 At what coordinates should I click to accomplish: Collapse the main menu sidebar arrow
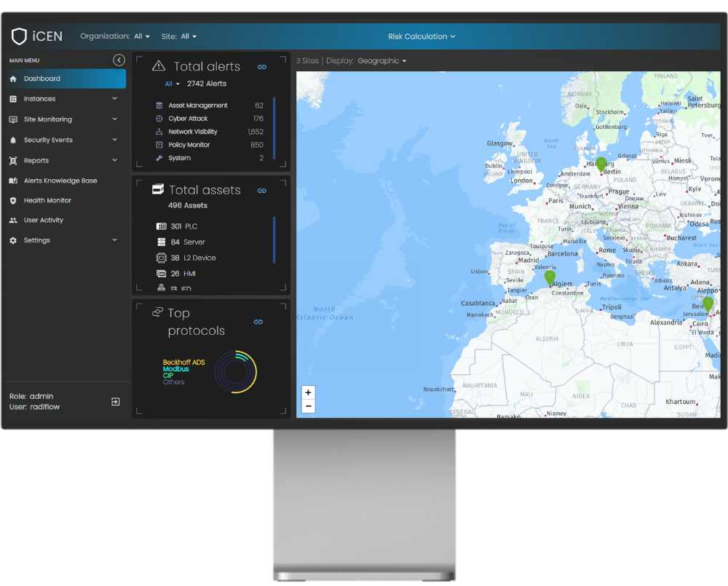119,60
